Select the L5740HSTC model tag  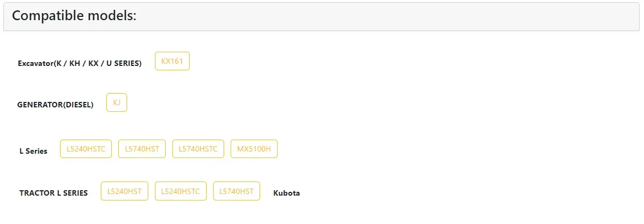198,149
